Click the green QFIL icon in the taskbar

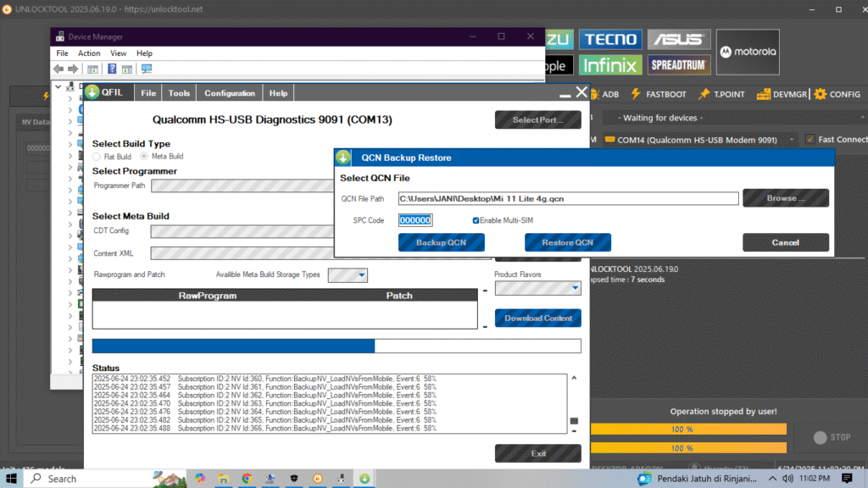tap(364, 479)
